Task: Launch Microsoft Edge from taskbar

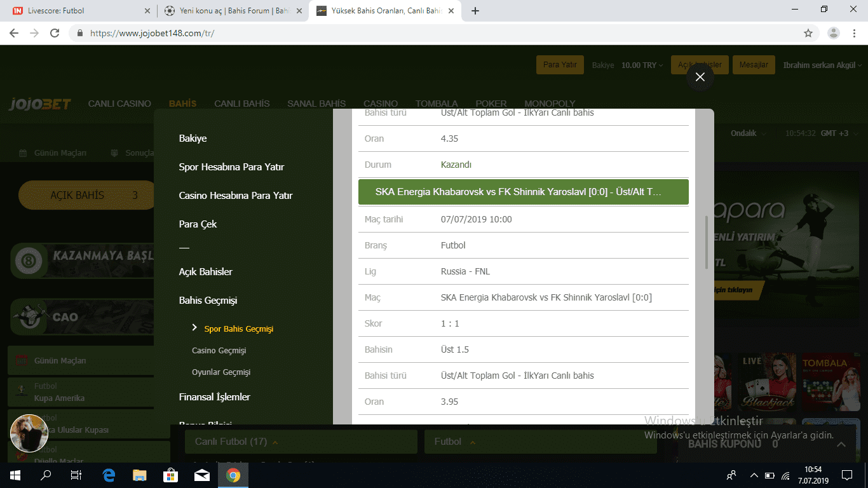Action: pos(109,475)
